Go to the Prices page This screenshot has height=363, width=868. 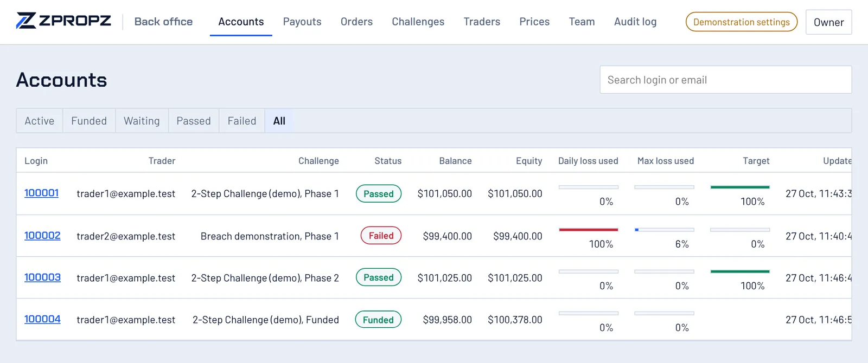pos(534,22)
